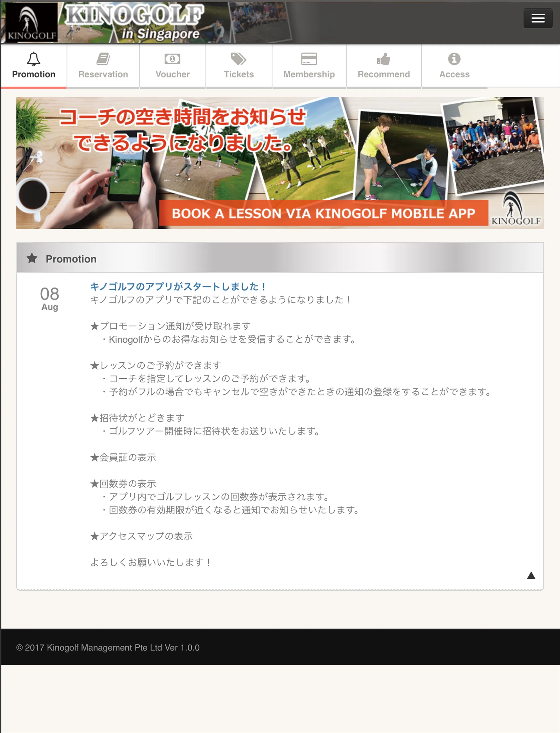This screenshot has height=733, width=560.
Task: Click the Recommend thumbs-up icon
Action: click(384, 59)
